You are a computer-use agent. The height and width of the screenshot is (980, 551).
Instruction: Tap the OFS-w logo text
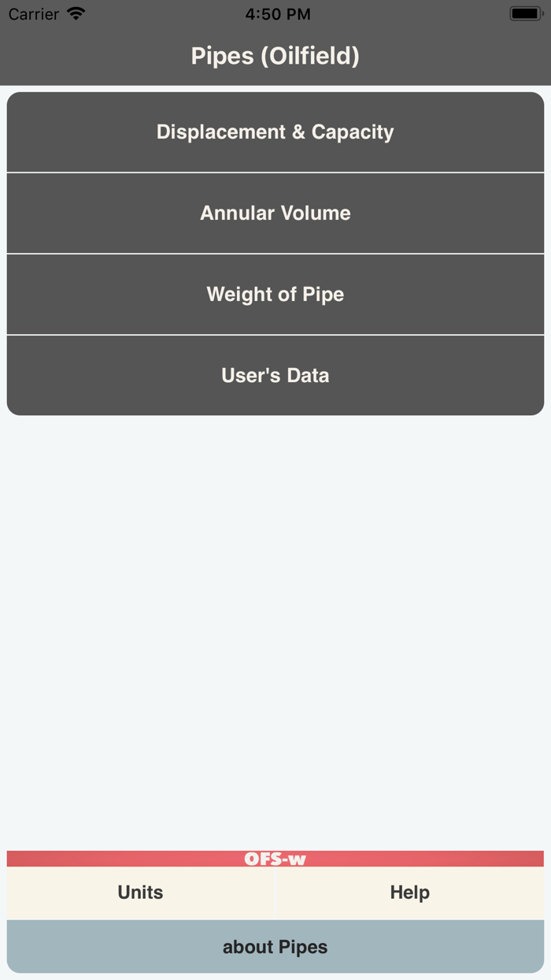pos(275,859)
